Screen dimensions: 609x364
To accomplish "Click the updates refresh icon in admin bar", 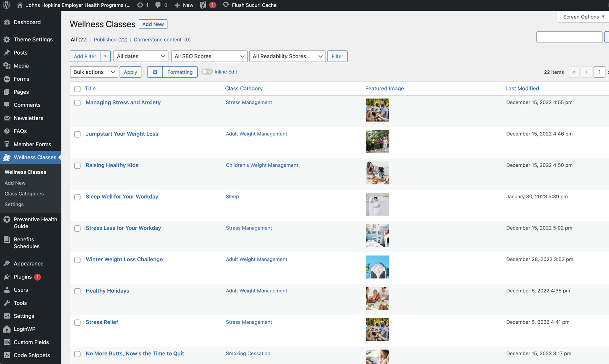I will [x=140, y=5].
